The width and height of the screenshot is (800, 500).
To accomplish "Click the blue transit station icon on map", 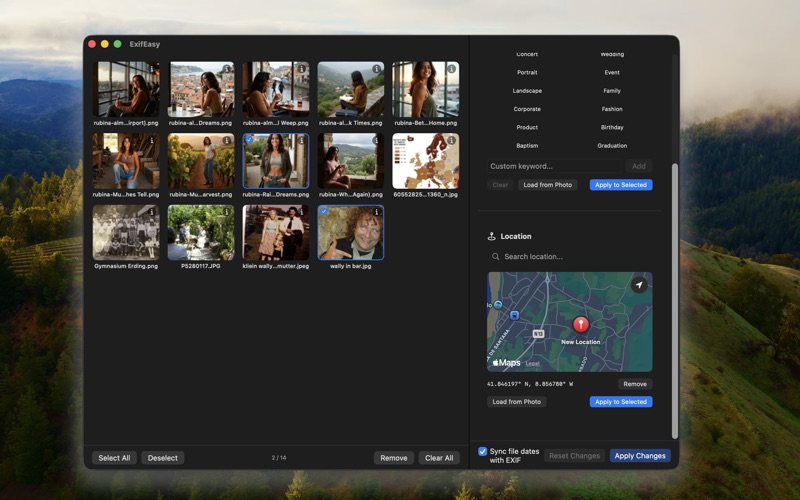I will (x=515, y=315).
